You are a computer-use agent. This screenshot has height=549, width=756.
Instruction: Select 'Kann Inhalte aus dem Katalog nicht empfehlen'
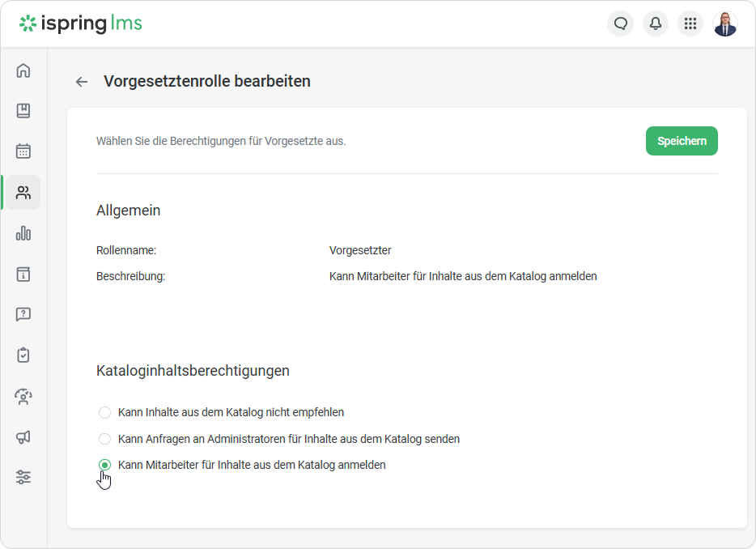tap(104, 412)
